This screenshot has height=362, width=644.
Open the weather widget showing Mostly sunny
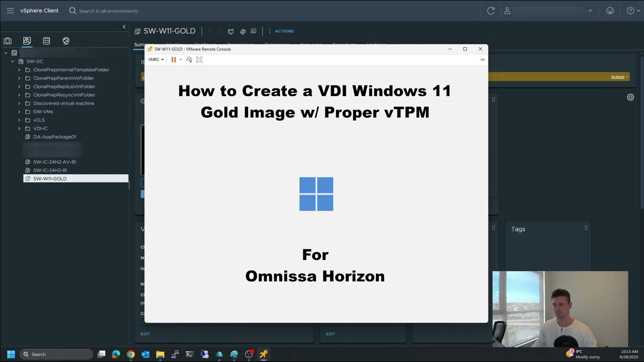click(x=583, y=354)
